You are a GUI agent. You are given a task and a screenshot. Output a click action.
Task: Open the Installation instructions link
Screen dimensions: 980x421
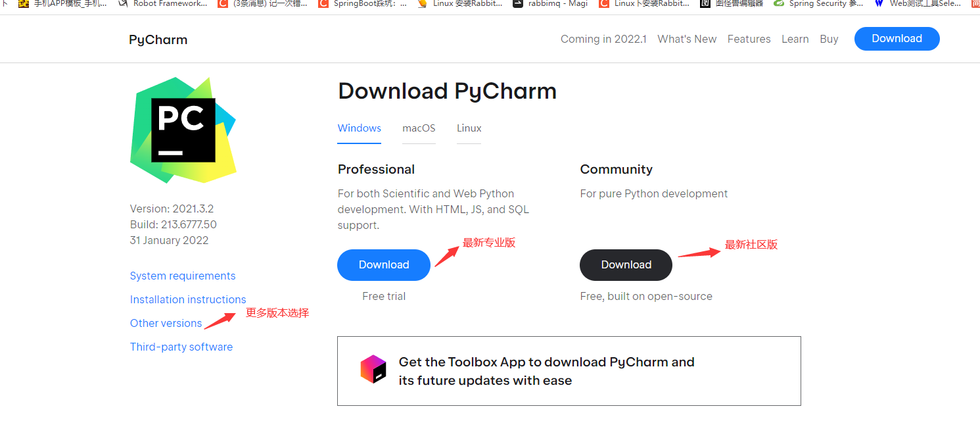coord(188,299)
